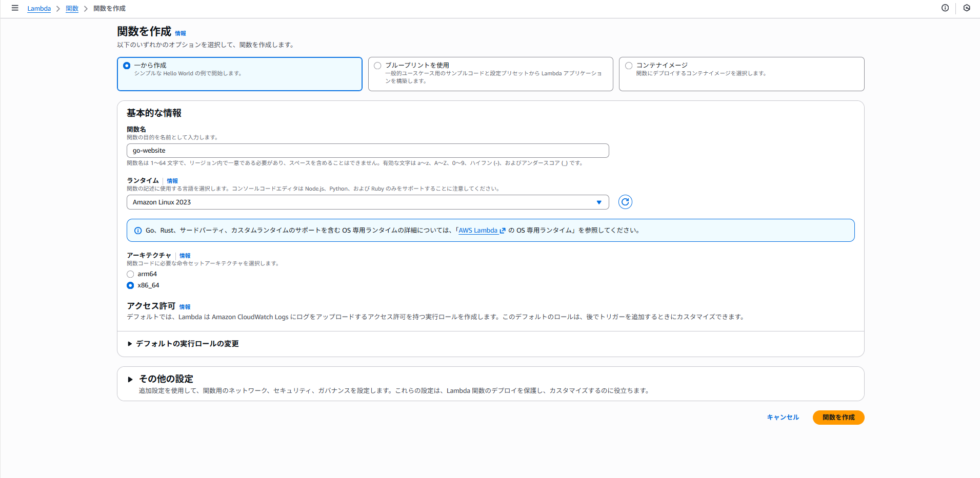
Task: Click the orange 関数を作成 button
Action: coord(838,418)
